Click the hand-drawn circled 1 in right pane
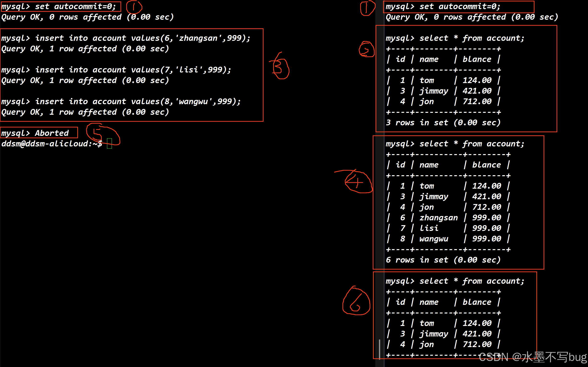The width and height of the screenshot is (588, 367). click(367, 8)
